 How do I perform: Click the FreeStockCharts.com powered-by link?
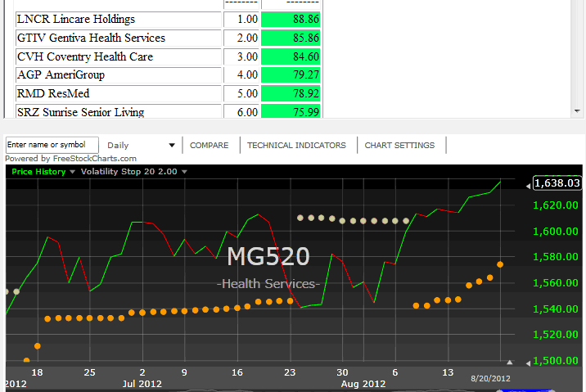(95, 159)
